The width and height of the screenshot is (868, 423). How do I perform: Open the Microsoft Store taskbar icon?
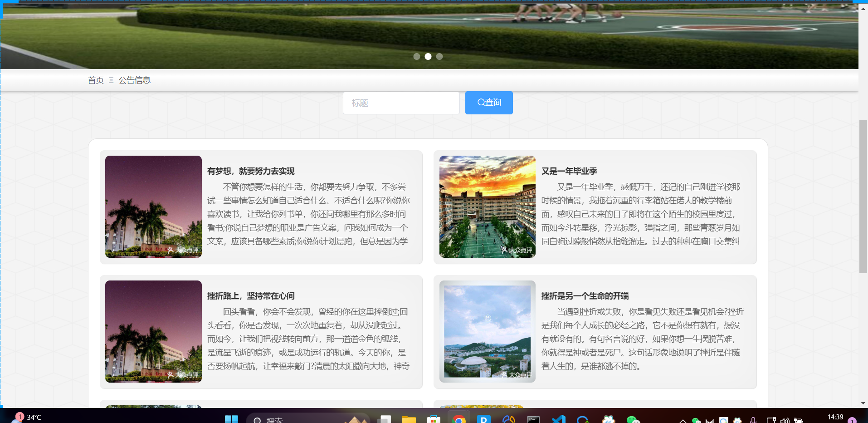(434, 419)
